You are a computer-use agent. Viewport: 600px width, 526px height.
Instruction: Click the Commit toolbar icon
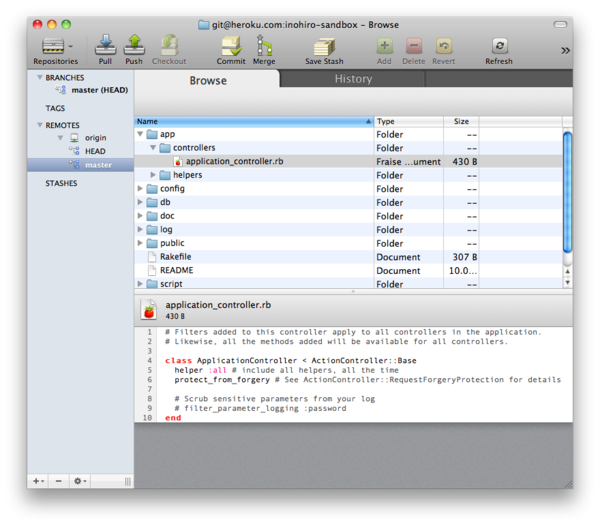tap(231, 46)
